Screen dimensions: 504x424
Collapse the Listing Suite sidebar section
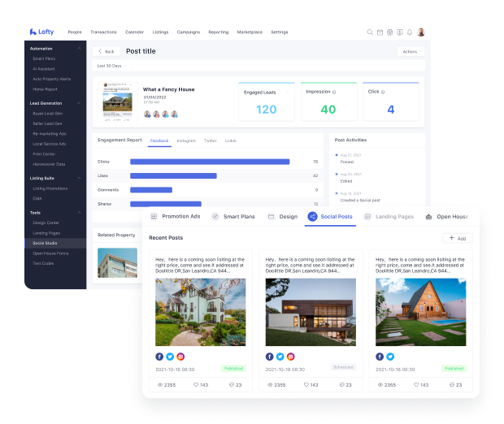click(79, 178)
